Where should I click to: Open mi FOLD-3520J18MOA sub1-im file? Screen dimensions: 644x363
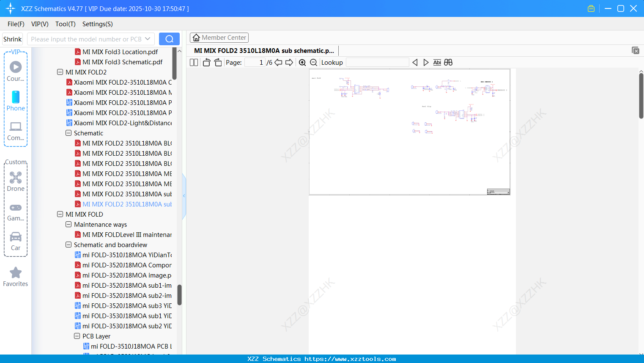tap(127, 285)
